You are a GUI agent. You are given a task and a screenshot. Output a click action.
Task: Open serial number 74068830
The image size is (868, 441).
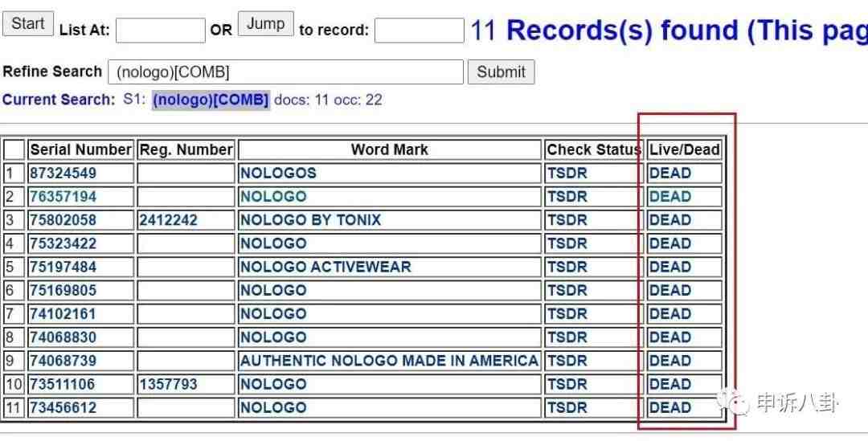click(x=63, y=337)
